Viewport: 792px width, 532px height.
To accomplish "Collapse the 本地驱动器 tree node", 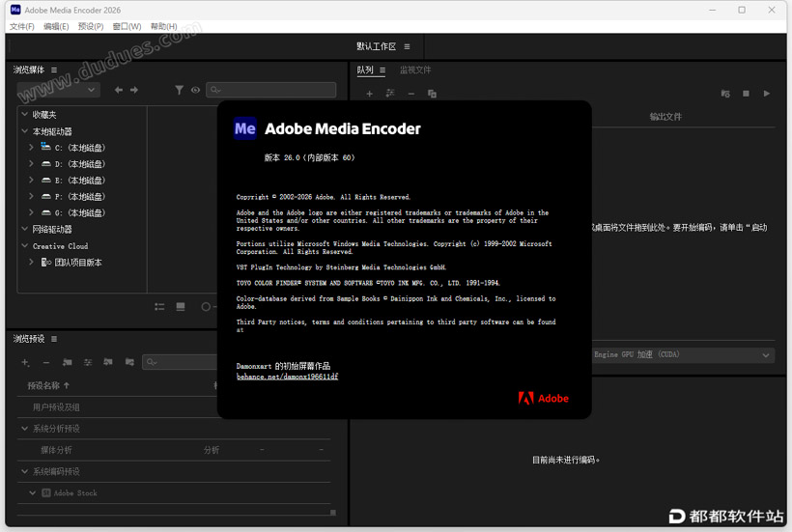I will click(24, 131).
